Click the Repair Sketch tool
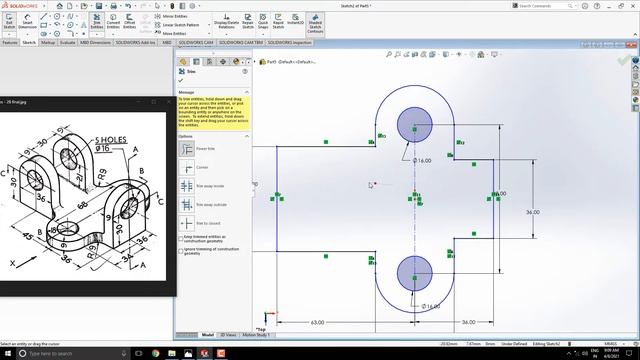The height and width of the screenshot is (360, 640). (x=248, y=21)
